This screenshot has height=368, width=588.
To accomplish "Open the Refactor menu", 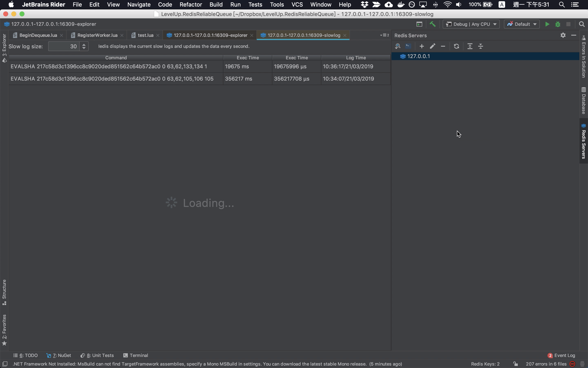I will coord(191,4).
